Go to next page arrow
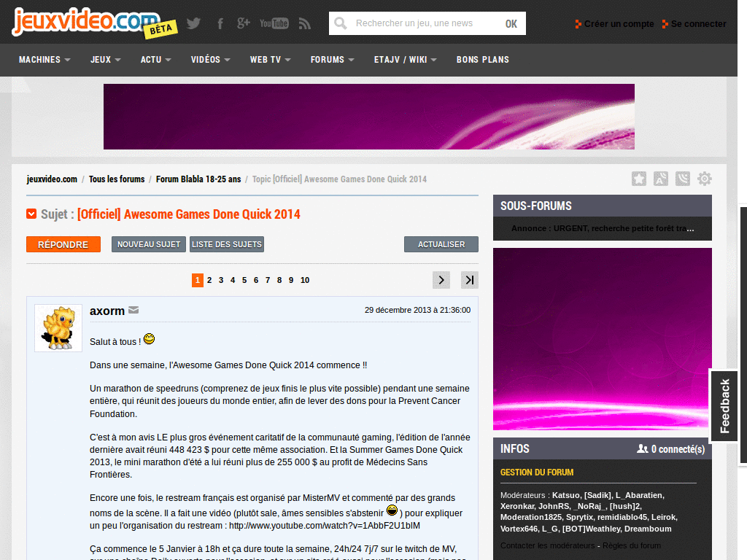Viewport: 747px width, 560px height. click(441, 280)
